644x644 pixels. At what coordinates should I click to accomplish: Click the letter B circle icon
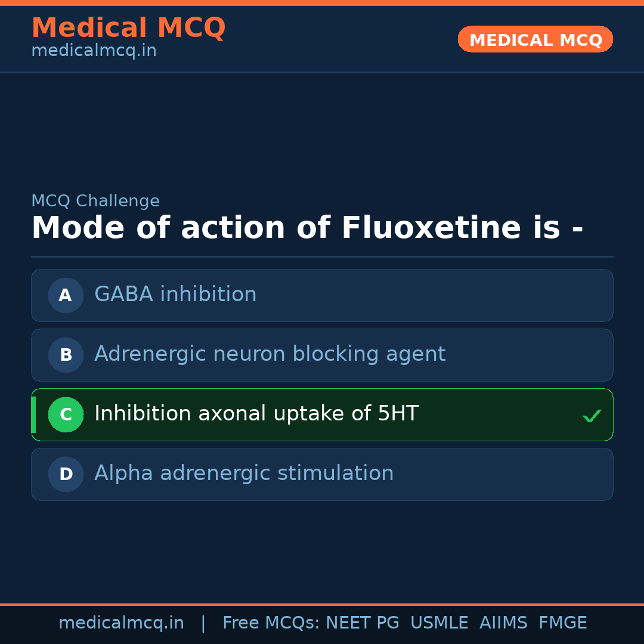point(66,355)
